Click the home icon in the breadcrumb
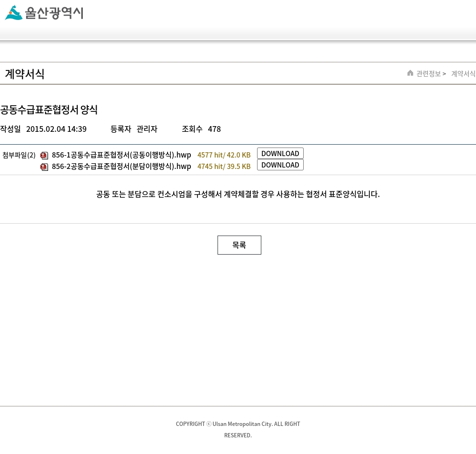The height and width of the screenshot is (454, 476). (x=410, y=73)
